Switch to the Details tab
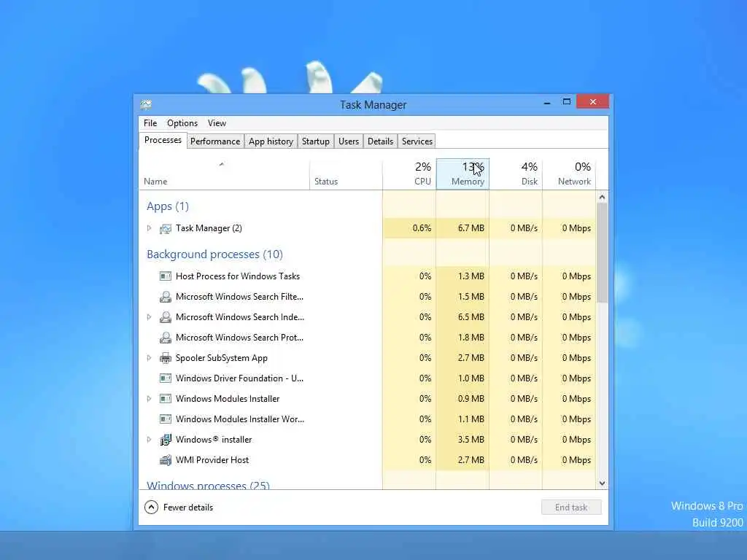Viewport: 747px width, 560px height. tap(380, 141)
